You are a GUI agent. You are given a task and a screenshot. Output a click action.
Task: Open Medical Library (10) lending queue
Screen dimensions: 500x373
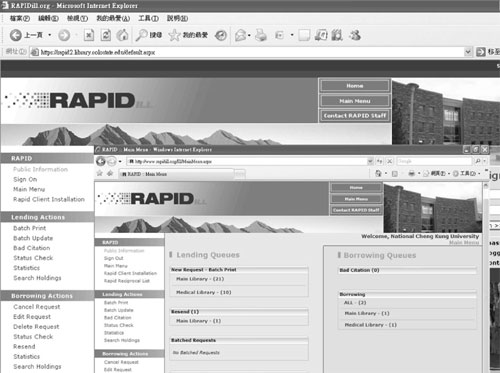[204, 292]
